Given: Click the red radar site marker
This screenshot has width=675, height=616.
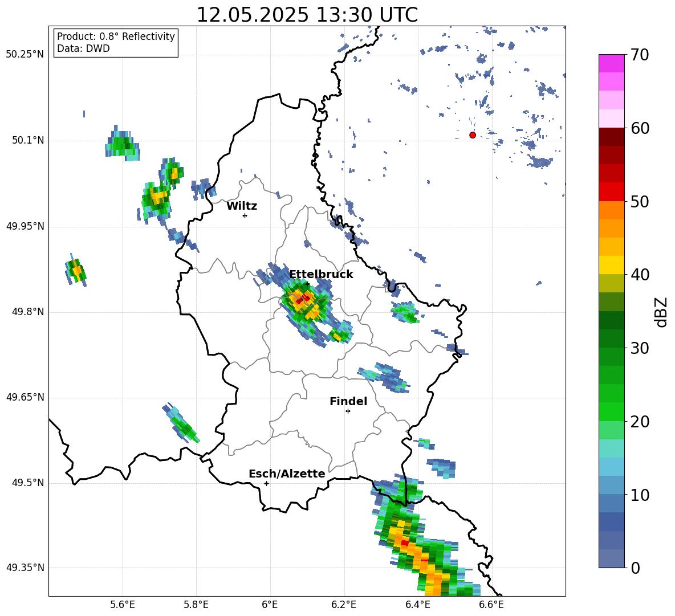Looking at the screenshot, I should click(x=472, y=135).
